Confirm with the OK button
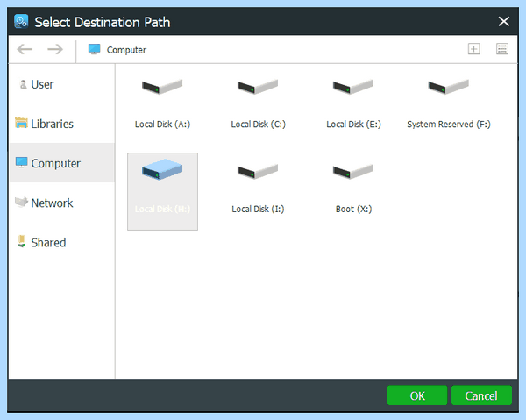This screenshot has height=420, width=526. tap(417, 395)
